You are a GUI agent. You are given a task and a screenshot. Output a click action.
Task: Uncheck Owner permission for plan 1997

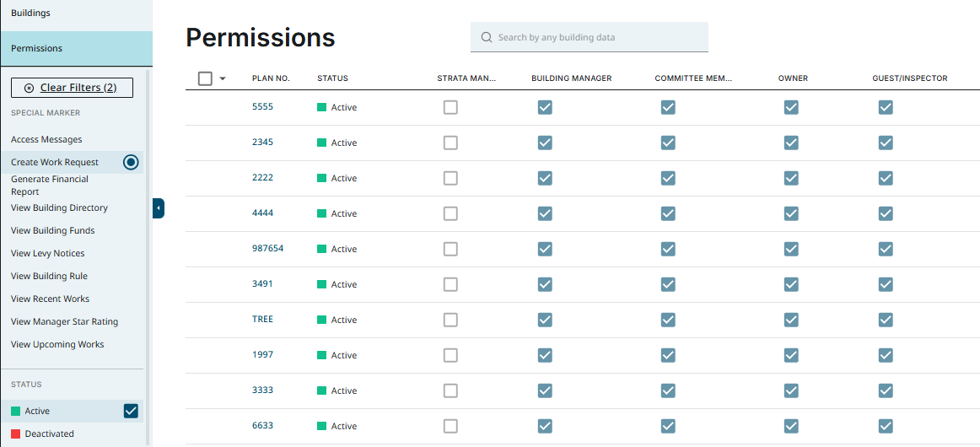791,355
